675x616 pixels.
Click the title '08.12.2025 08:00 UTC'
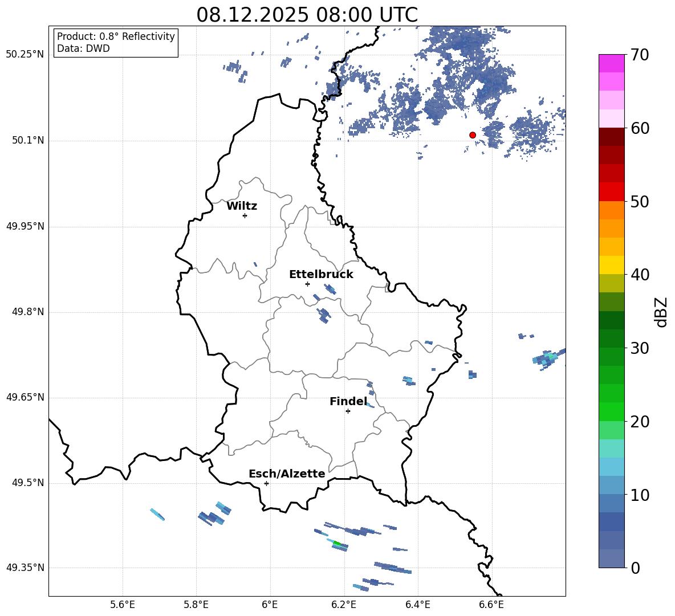tap(307, 15)
